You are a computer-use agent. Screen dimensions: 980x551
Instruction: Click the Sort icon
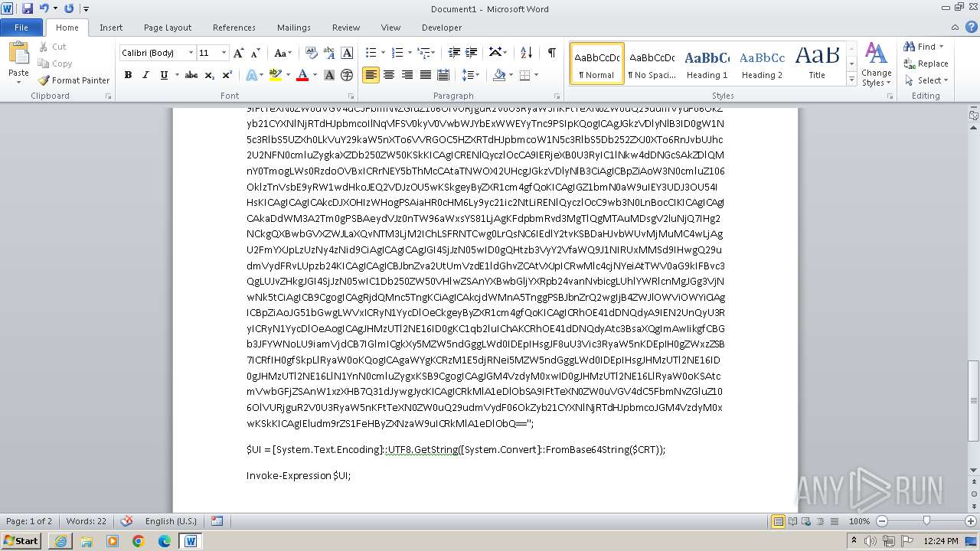pos(526,53)
